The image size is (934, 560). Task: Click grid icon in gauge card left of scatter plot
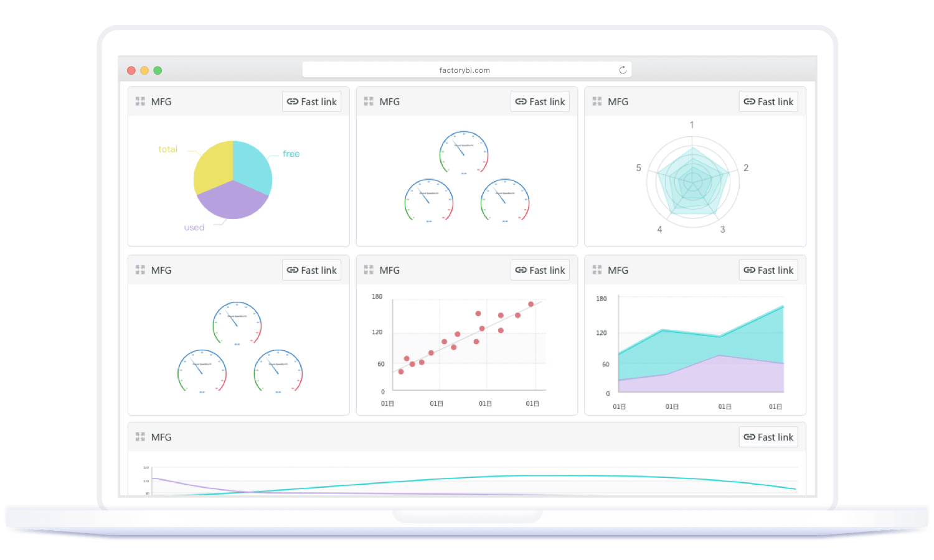(x=140, y=270)
